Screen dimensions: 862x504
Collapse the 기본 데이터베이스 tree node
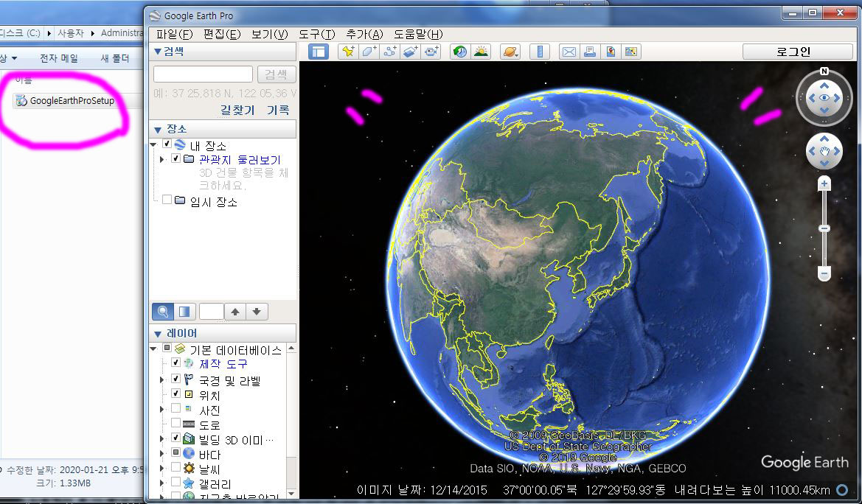click(x=153, y=349)
